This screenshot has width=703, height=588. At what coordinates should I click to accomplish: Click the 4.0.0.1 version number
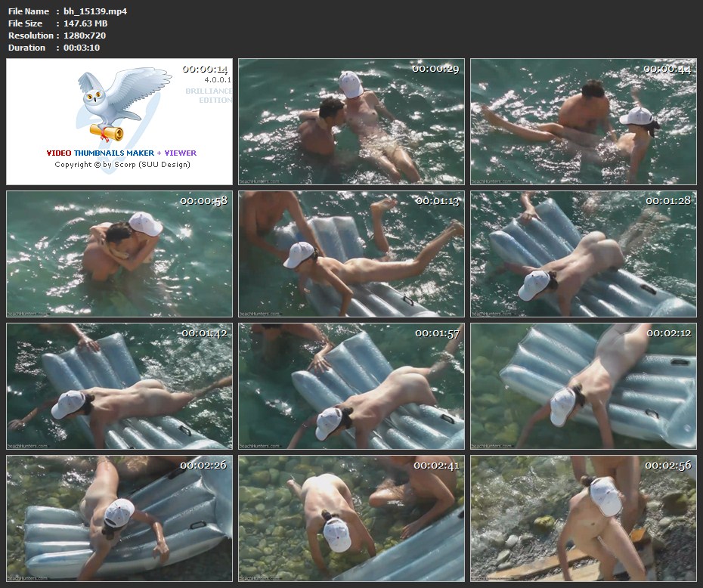click(218, 79)
